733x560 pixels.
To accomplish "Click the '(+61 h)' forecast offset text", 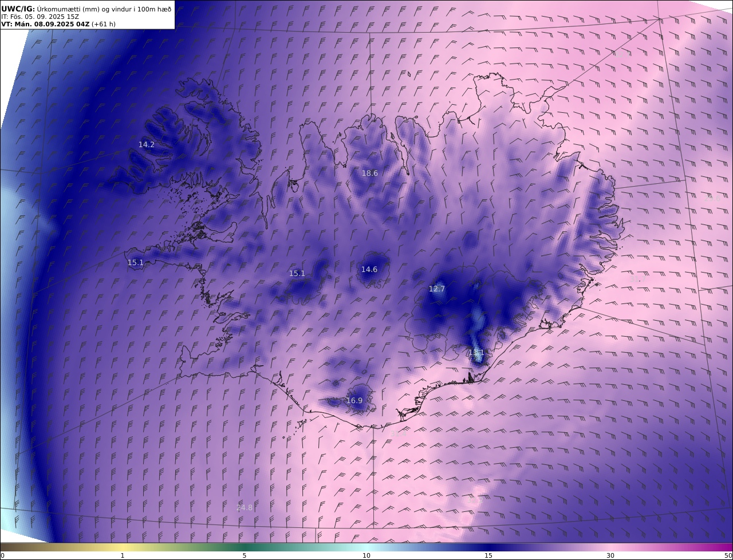I will [104, 24].
